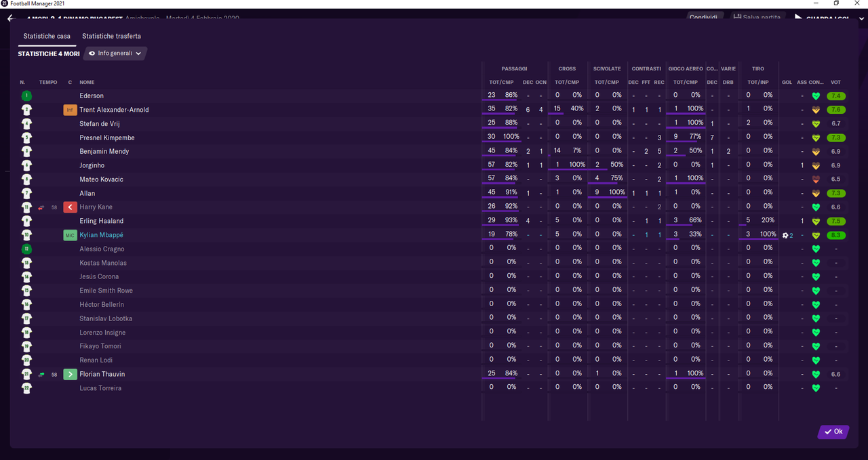Sort by the ASS column header
The height and width of the screenshot is (460, 868).
[x=802, y=82]
